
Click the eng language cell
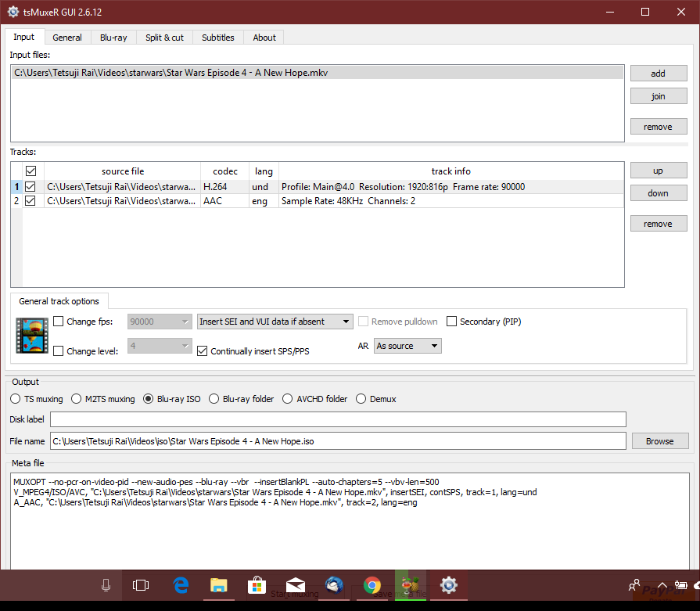point(264,201)
